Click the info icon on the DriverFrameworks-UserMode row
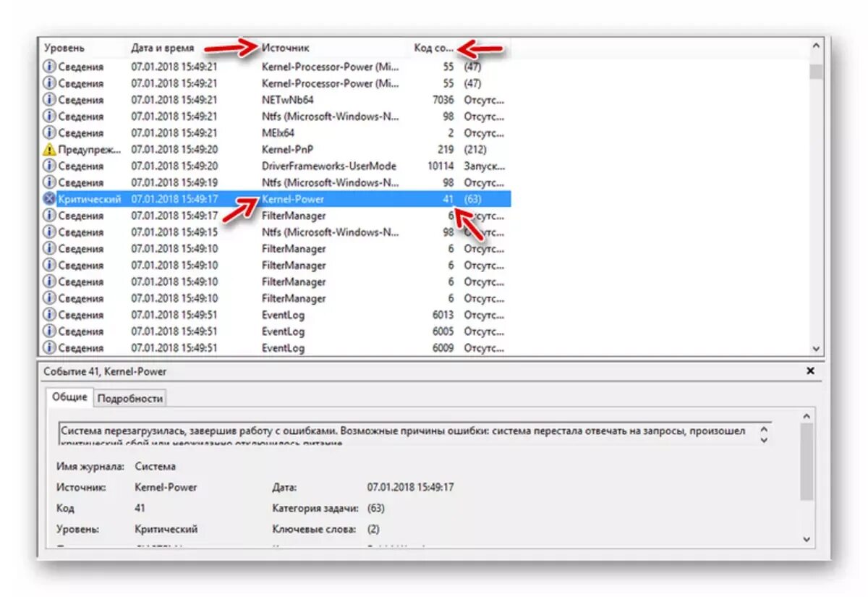Viewport: 868px width, 597px height. click(x=49, y=166)
